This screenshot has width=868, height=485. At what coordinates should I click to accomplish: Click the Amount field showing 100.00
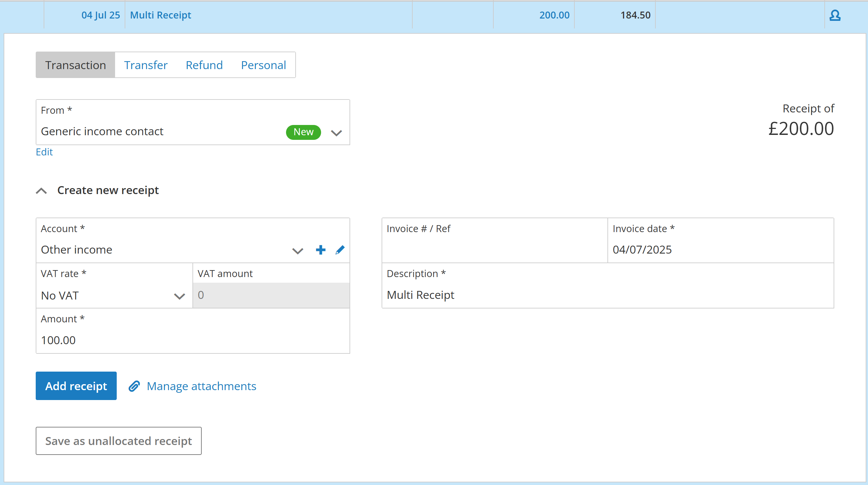(192, 340)
